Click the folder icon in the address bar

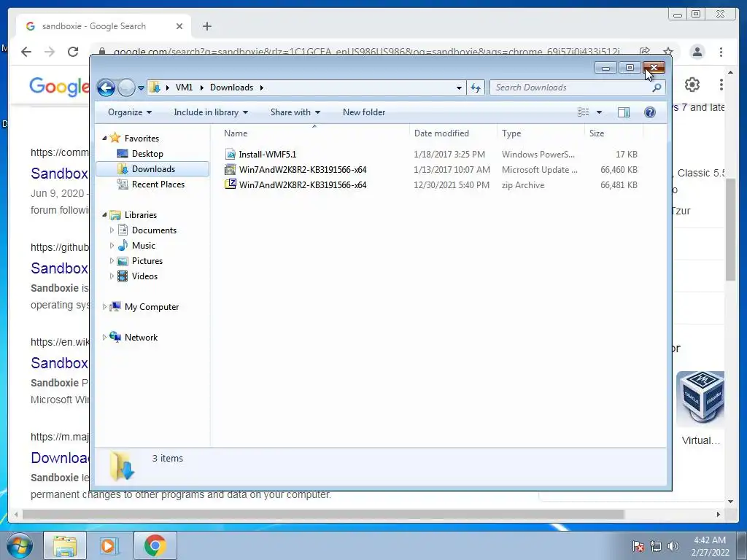pos(155,87)
